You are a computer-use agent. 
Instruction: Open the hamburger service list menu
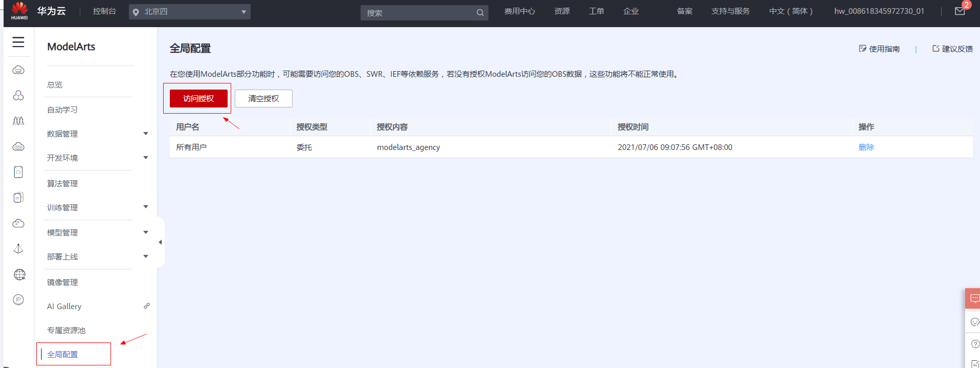(18, 42)
